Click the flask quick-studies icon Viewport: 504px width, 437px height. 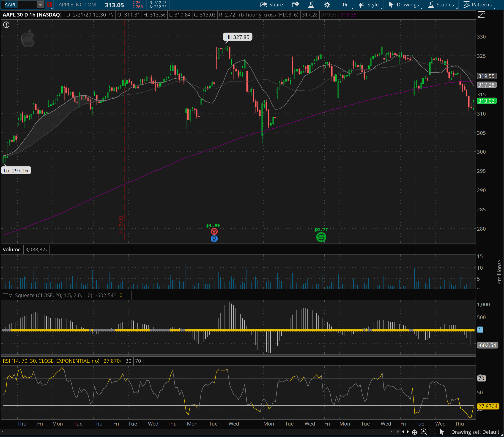click(311, 5)
